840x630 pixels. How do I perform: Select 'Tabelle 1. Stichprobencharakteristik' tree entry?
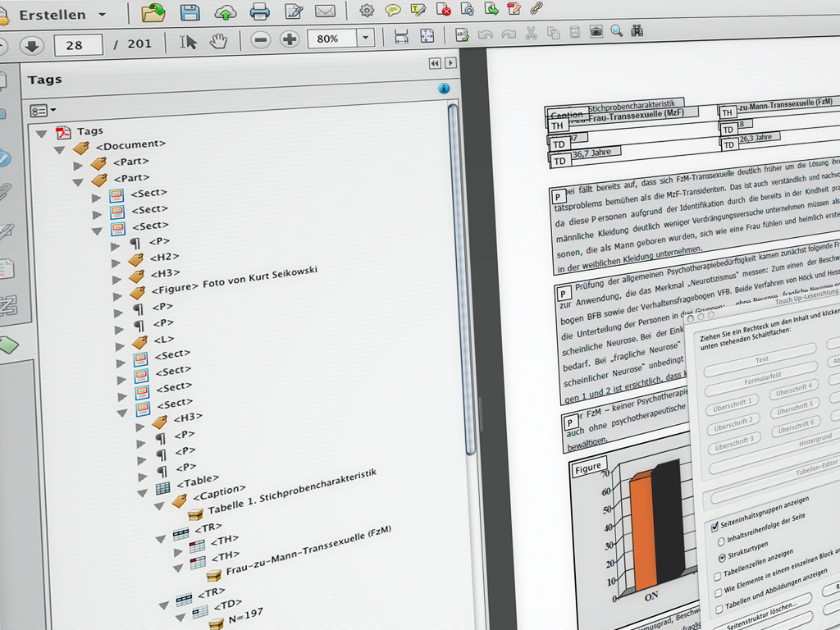point(292,491)
